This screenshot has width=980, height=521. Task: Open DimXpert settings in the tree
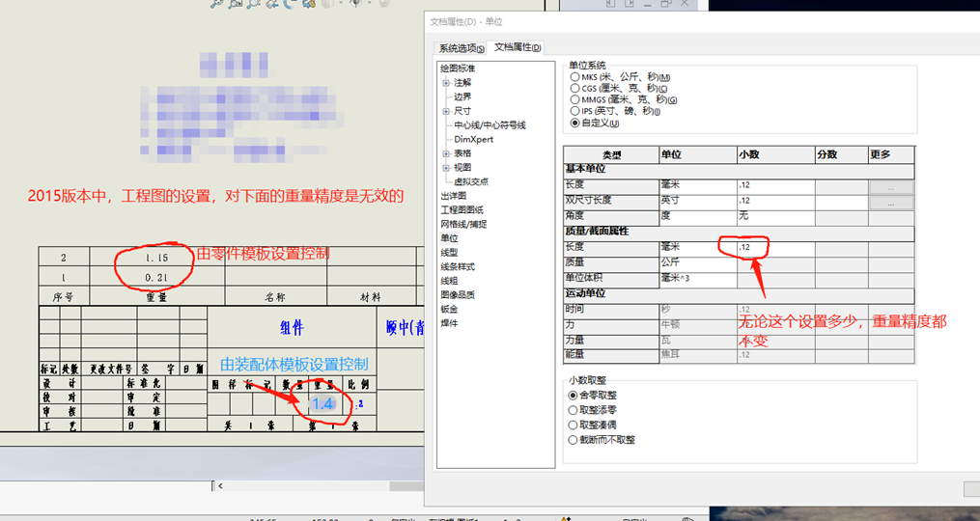click(473, 139)
